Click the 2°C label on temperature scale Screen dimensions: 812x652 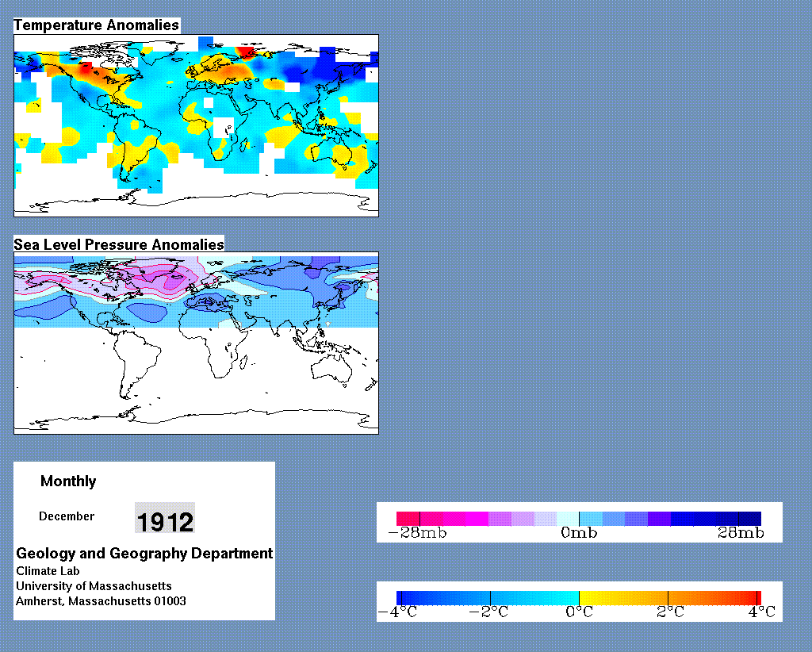point(670,612)
